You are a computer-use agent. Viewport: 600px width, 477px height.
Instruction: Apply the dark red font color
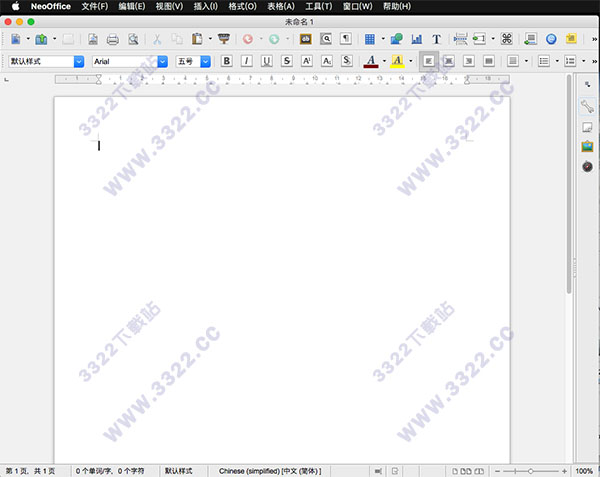pyautogui.click(x=371, y=61)
